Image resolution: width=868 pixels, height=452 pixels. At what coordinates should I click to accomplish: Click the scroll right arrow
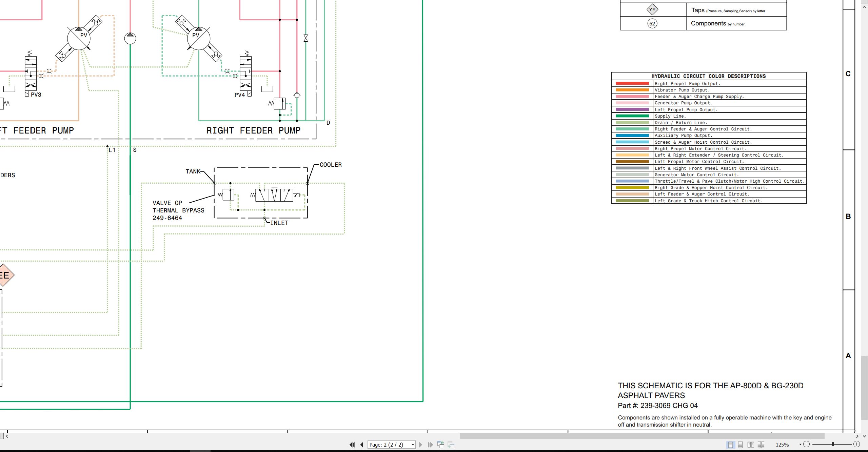857,436
